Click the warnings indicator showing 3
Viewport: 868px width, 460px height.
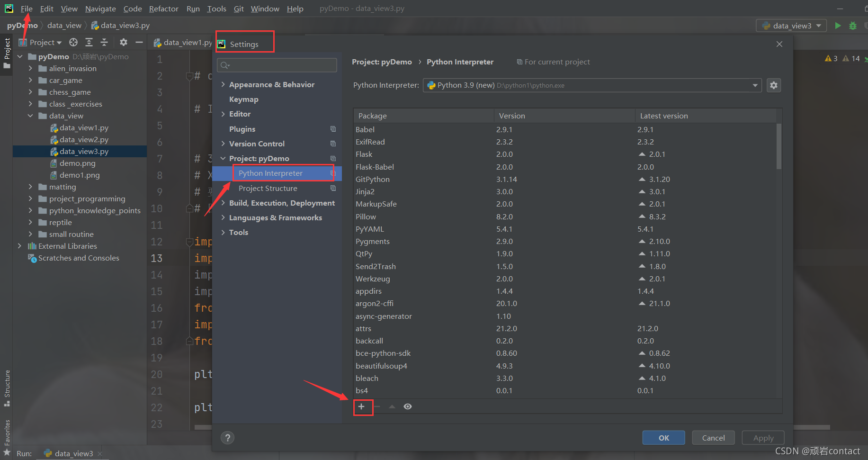(831, 58)
